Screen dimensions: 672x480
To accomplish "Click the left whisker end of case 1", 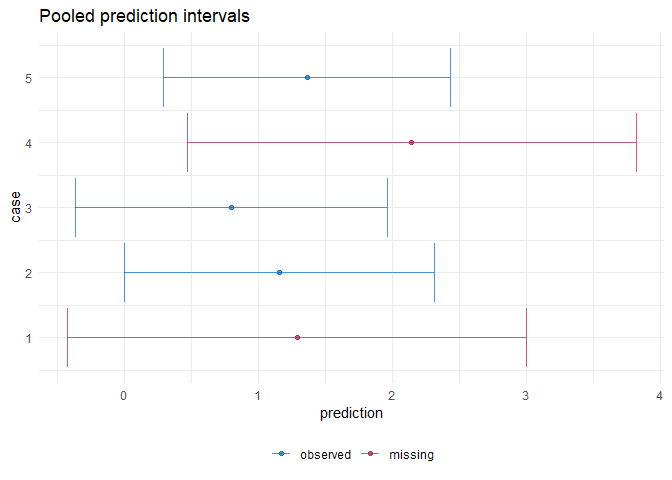I will tap(67, 337).
